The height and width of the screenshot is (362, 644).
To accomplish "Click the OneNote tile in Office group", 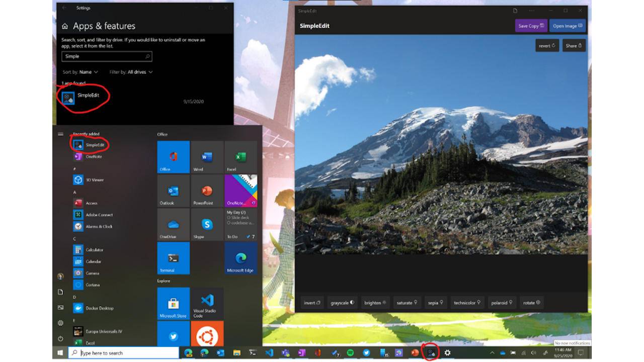I will point(241,191).
